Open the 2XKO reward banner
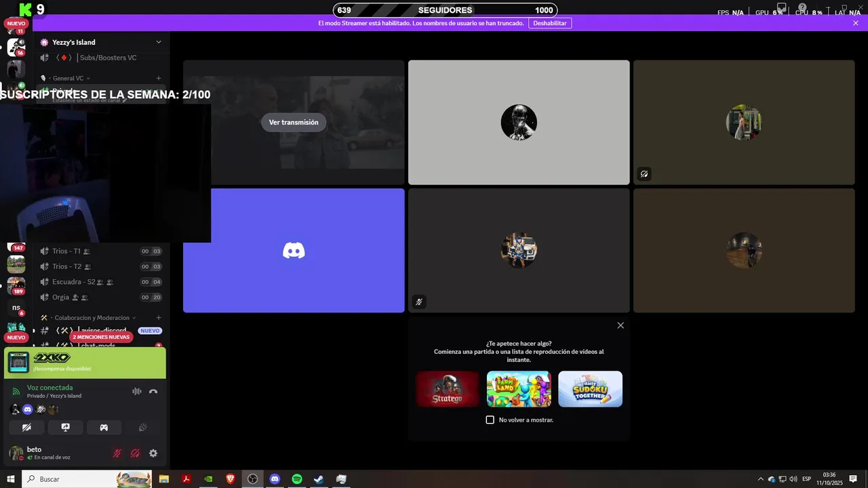 85,363
